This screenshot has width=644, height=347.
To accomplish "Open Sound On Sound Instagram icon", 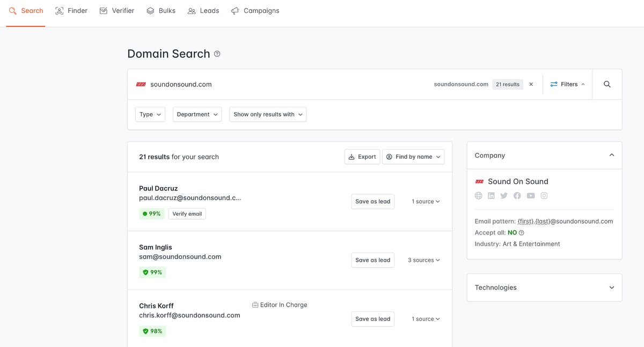I will 544,196.
